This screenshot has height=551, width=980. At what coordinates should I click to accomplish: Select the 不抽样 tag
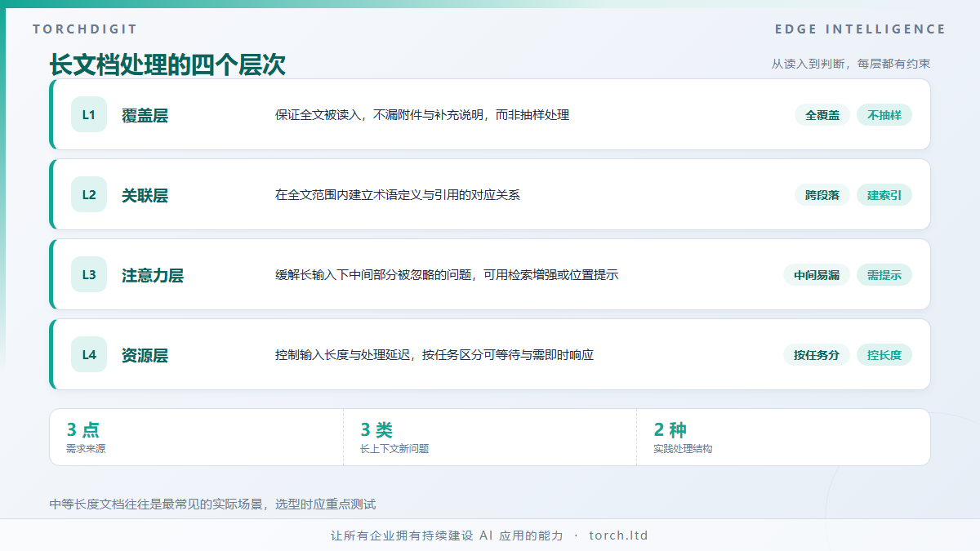tap(884, 115)
